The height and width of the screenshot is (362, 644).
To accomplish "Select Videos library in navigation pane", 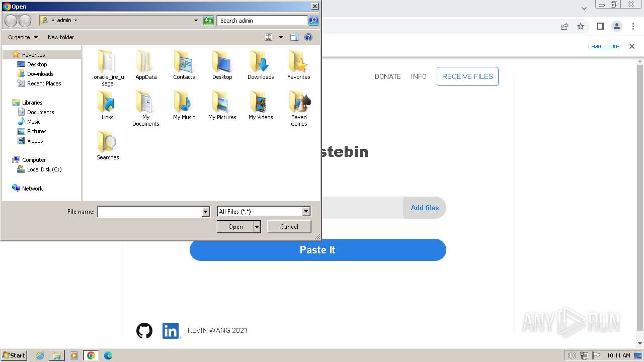I will [x=35, y=141].
